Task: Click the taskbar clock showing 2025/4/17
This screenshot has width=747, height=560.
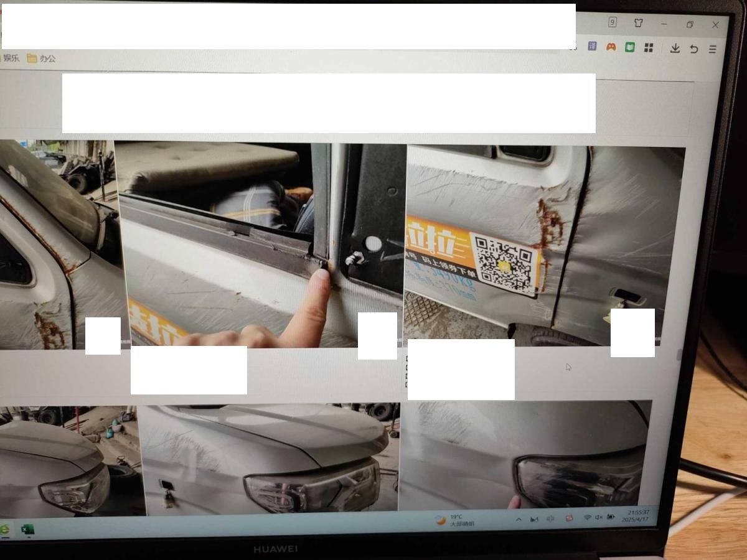Action: coord(635,516)
